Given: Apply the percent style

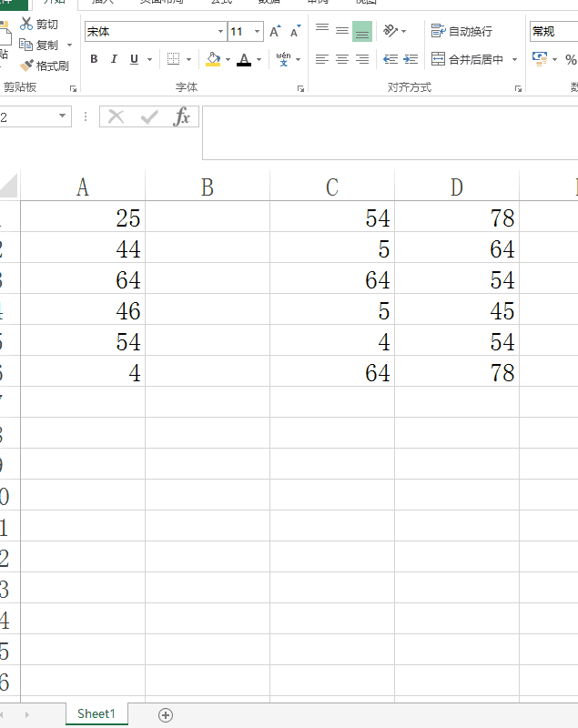Looking at the screenshot, I should coord(571,59).
